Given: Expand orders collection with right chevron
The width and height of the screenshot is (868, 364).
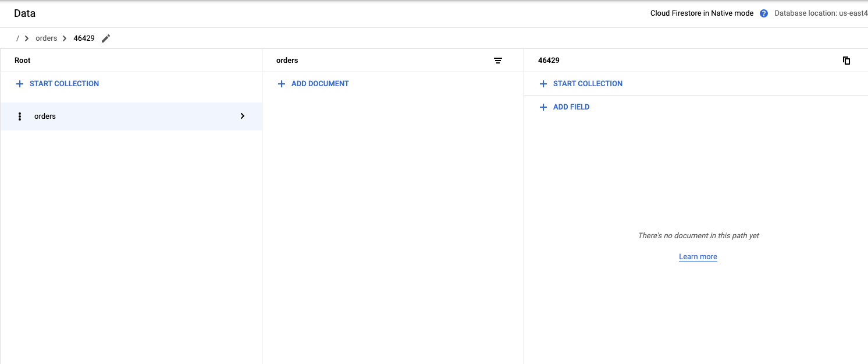Looking at the screenshot, I should click(243, 116).
